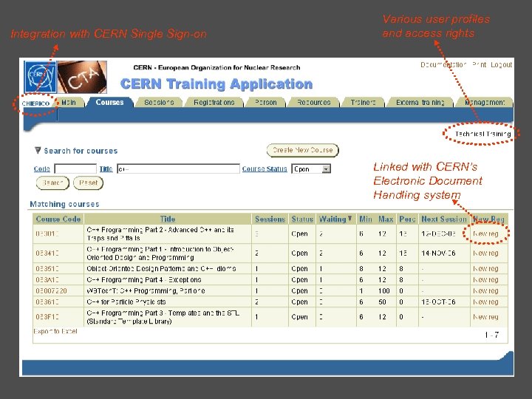Open the Person tab
The image size is (532, 399).
pyautogui.click(x=266, y=102)
